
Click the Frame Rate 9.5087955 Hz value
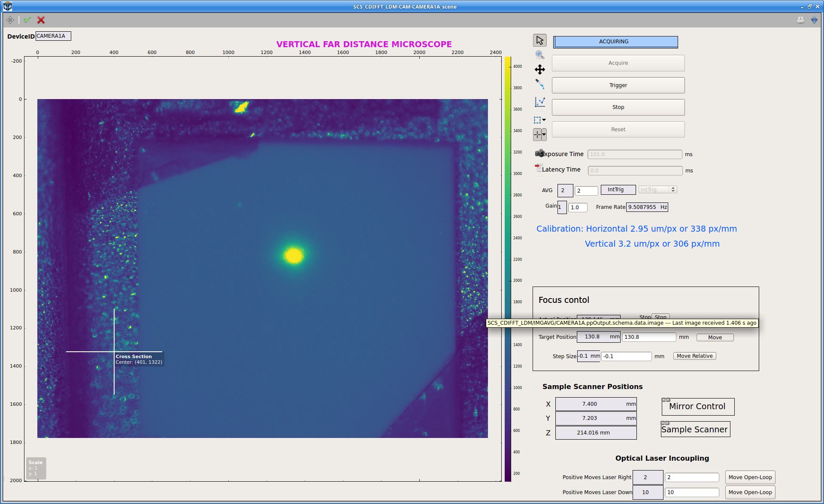[x=647, y=207]
